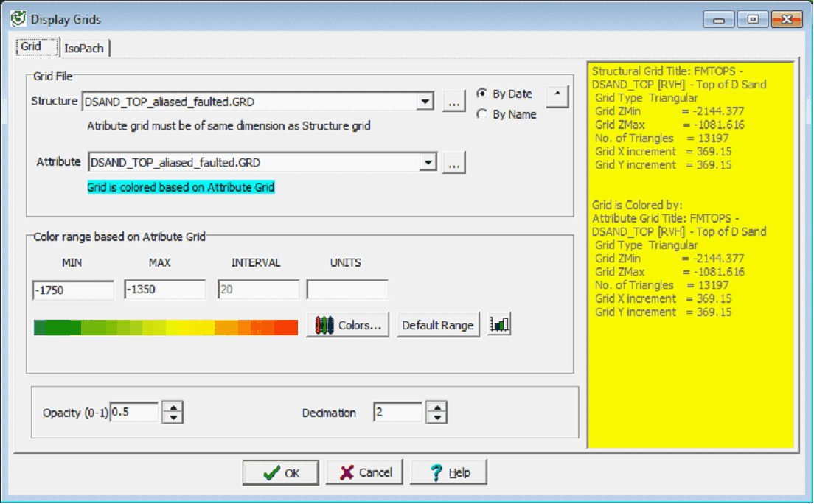Image resolution: width=814 pixels, height=504 pixels.
Task: Select the Grid tab
Action: pyautogui.click(x=31, y=46)
